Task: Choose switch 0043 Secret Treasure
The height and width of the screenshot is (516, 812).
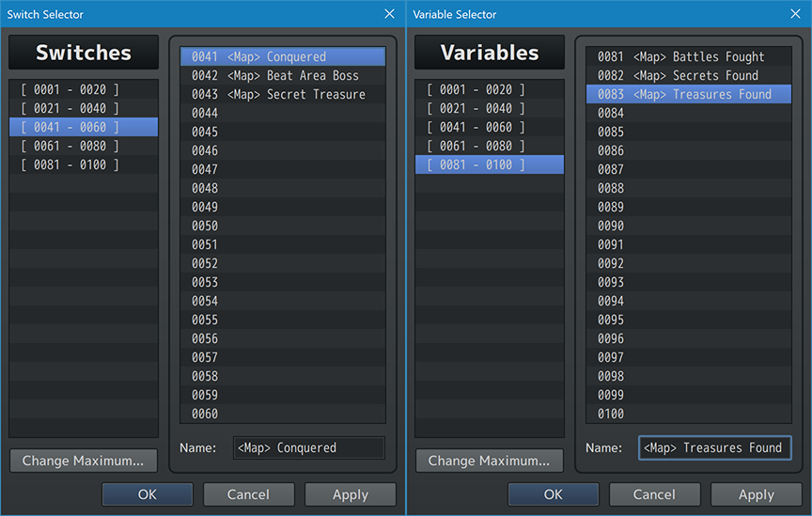Action: tap(282, 94)
